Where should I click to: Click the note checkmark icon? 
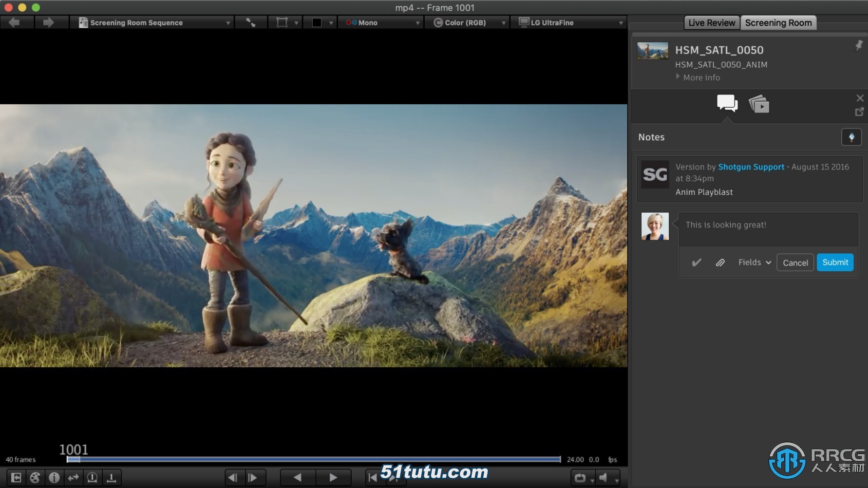[x=697, y=263]
